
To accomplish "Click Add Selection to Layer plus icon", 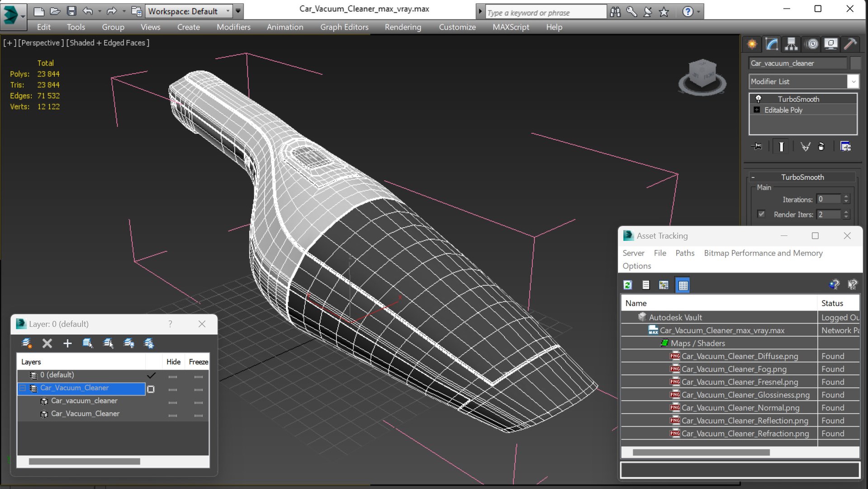I will coord(67,344).
